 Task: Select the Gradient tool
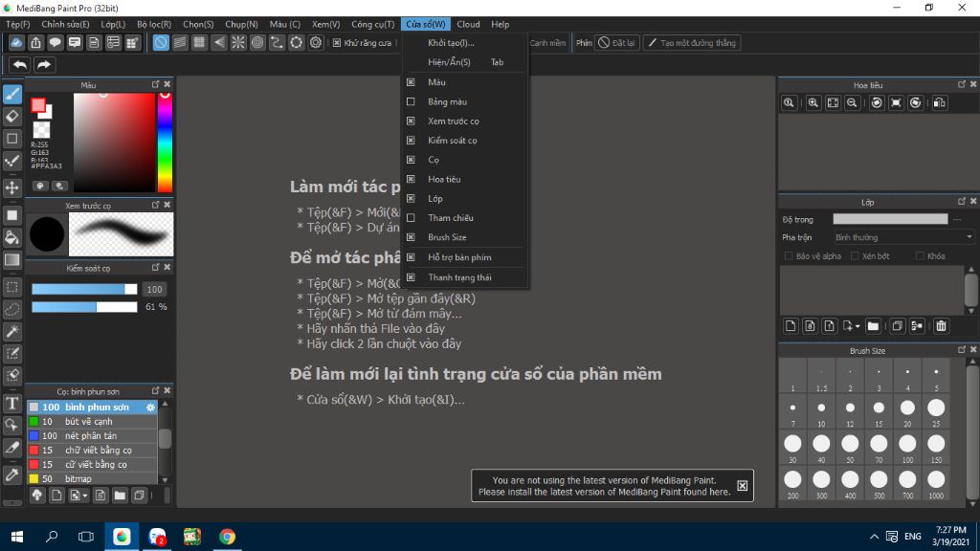[x=11, y=260]
